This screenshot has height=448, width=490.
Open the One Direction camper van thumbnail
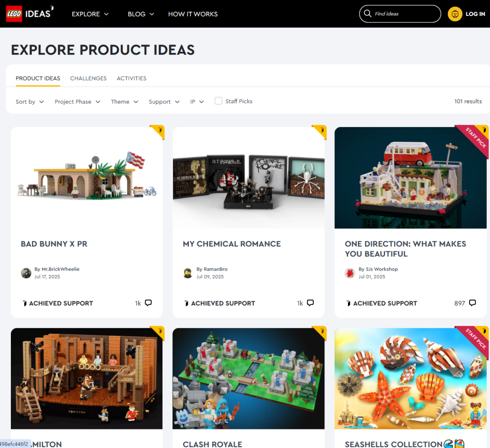coord(410,178)
